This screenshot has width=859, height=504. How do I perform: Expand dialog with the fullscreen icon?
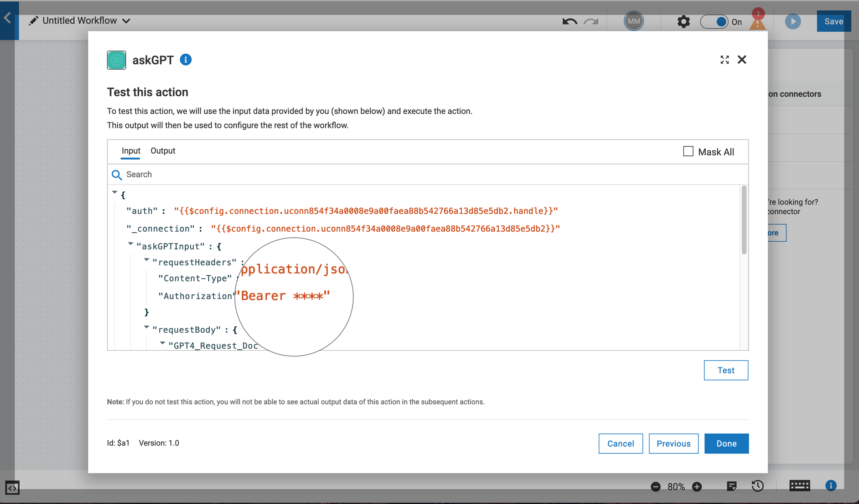(x=725, y=60)
